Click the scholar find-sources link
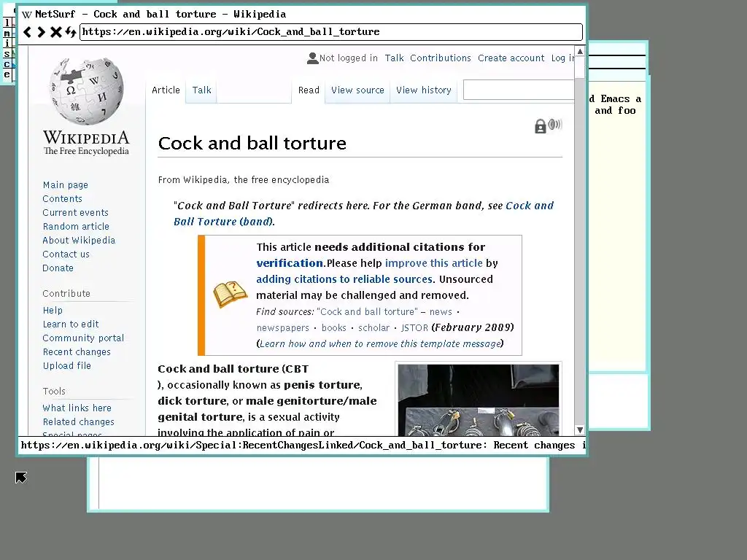This screenshot has width=747, height=560. [373, 327]
